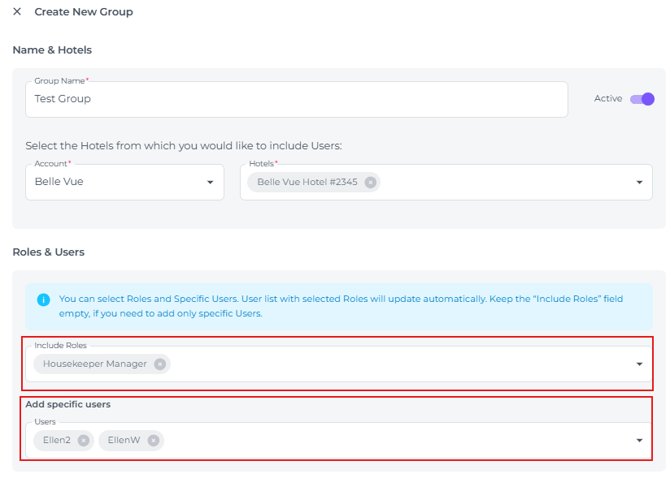Remove user EllenW from the list
This screenshot has height=491, width=670.
click(153, 440)
